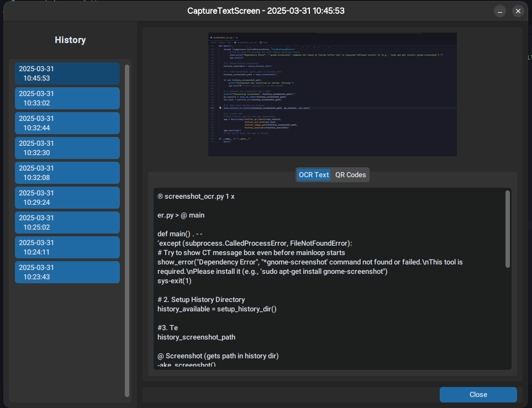Open the 10:29:24 history capture
The image size is (532, 408).
point(67,198)
